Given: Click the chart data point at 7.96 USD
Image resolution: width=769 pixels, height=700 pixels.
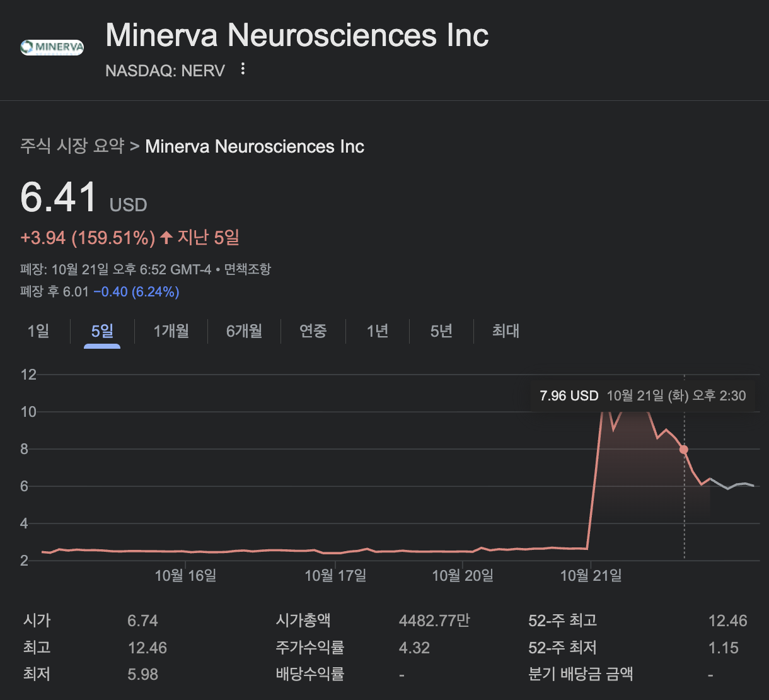Looking at the screenshot, I should click(x=684, y=450).
